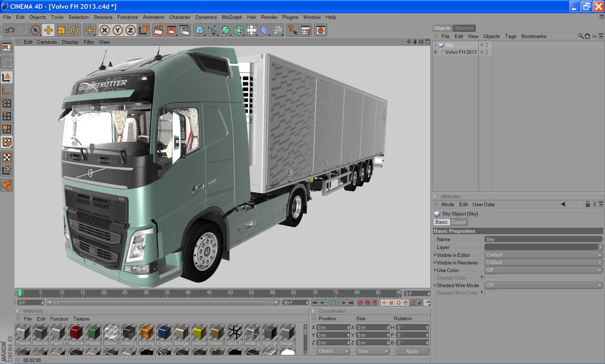
Task: Click the Display Color swatch
Action: coord(490,277)
